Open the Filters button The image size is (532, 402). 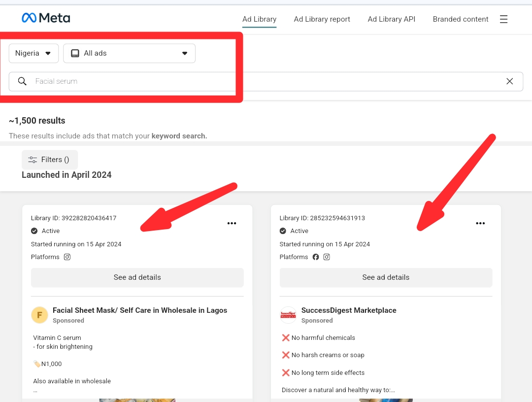[x=50, y=160]
